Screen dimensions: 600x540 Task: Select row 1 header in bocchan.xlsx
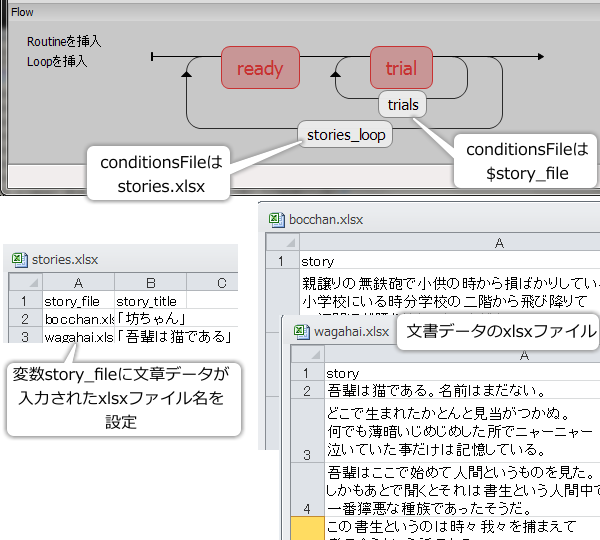pos(283,261)
